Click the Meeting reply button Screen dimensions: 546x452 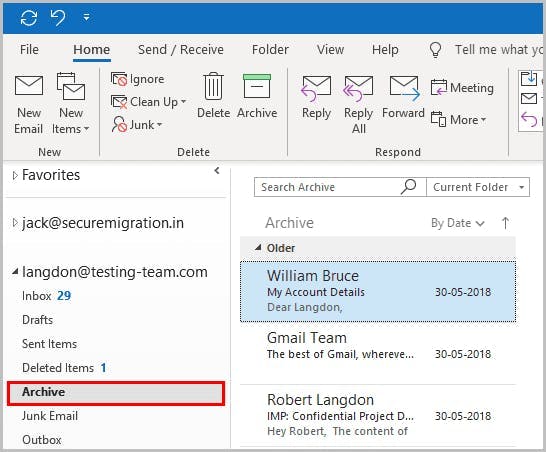click(462, 88)
